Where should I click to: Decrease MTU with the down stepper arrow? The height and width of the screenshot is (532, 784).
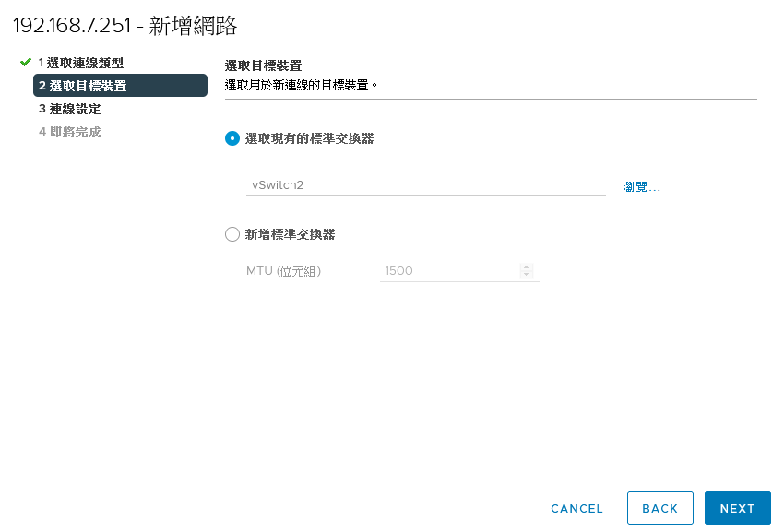[x=526, y=275]
